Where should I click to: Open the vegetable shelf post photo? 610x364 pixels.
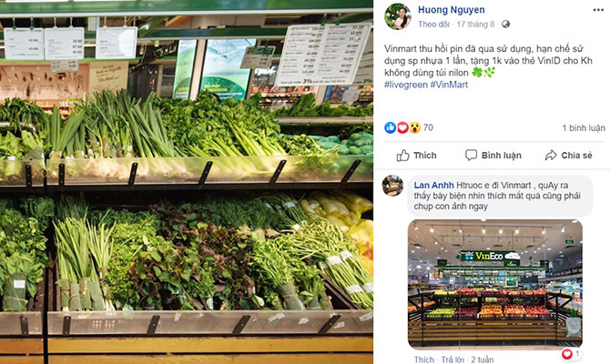[x=187, y=182]
